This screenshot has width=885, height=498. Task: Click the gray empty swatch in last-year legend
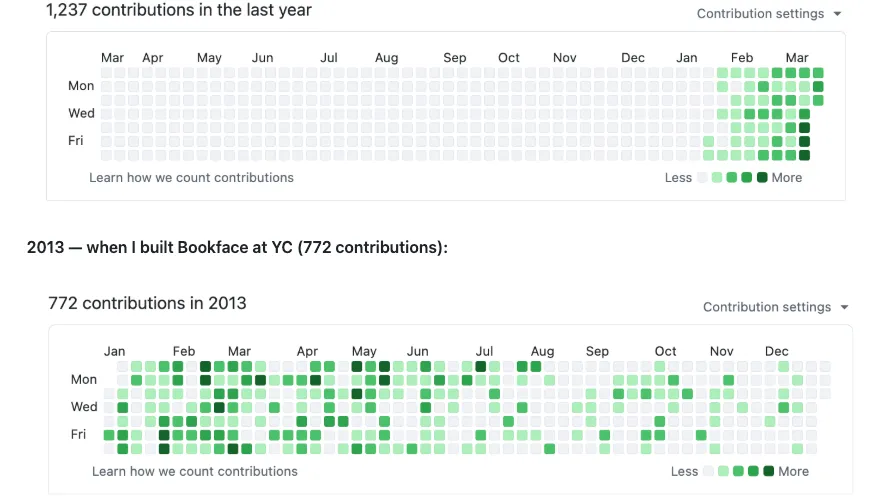[x=703, y=178]
